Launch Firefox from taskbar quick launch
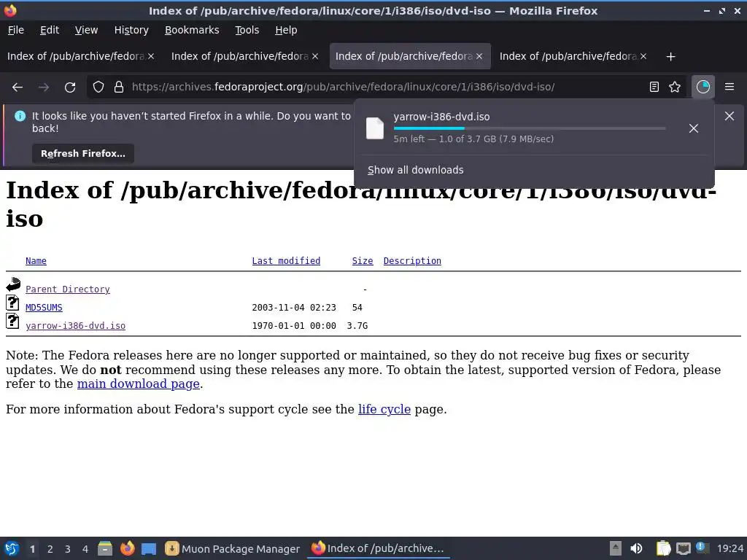 [127, 548]
